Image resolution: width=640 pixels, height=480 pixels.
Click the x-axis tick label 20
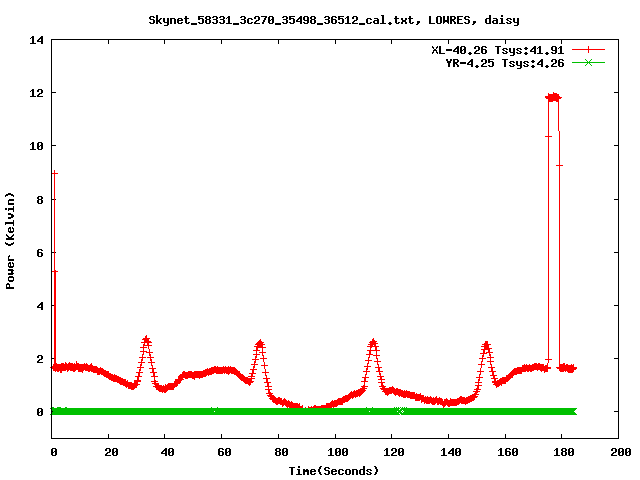point(111,452)
